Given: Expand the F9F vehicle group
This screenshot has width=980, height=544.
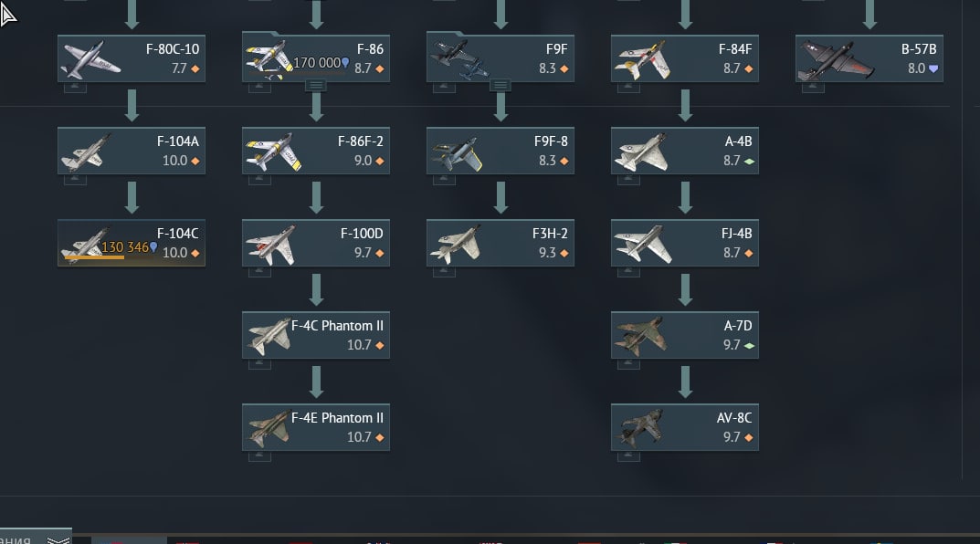Looking at the screenshot, I should [x=500, y=86].
